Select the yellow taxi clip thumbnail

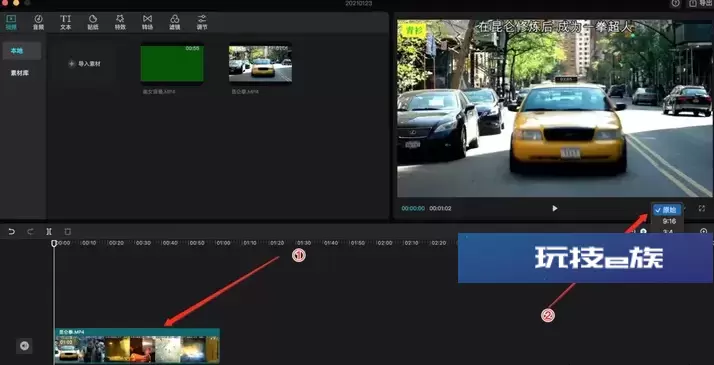[x=260, y=64]
